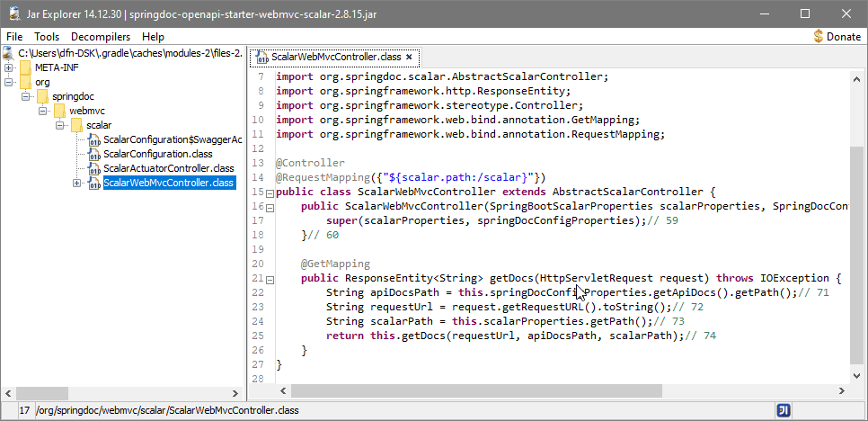
Task: Click the code editor horizontal scrollbar thumb
Action: [476, 390]
